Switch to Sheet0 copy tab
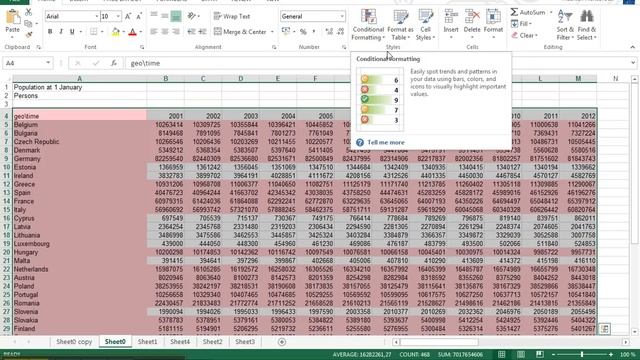 (x=74, y=342)
